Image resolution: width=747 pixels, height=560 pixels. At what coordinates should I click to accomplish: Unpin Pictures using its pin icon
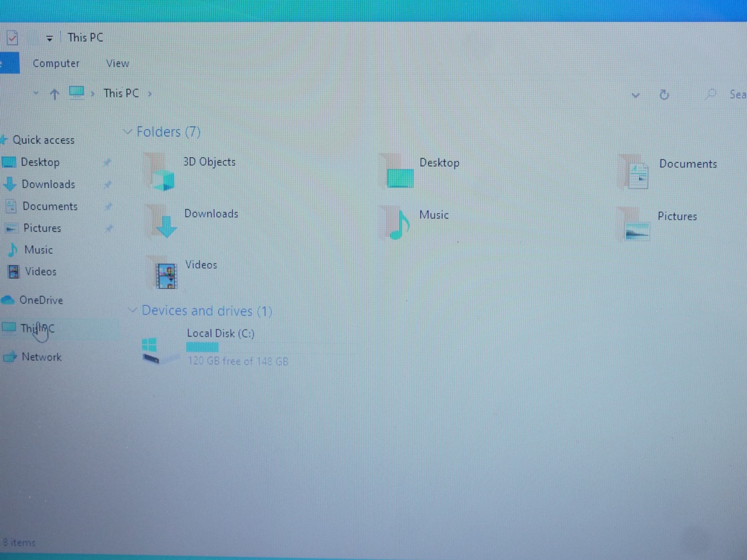tap(109, 228)
